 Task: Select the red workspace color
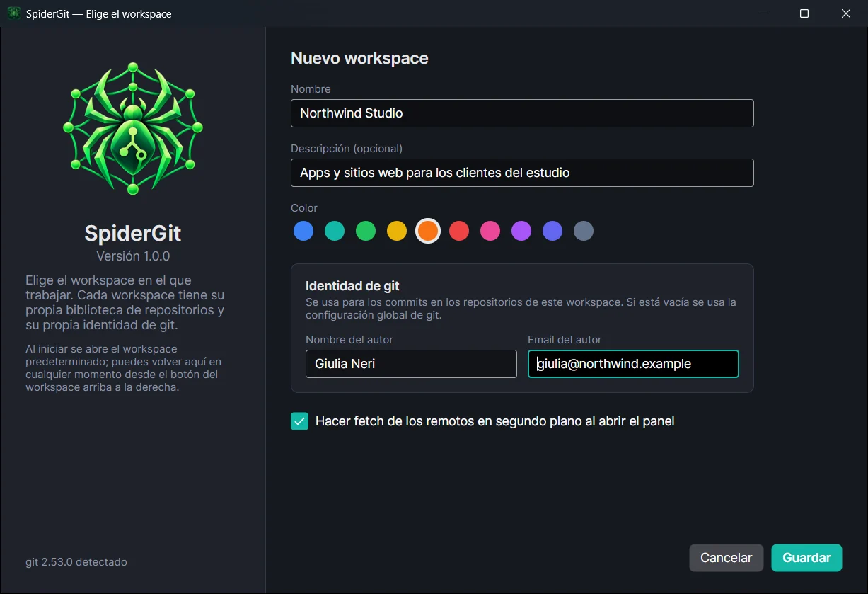coord(459,231)
